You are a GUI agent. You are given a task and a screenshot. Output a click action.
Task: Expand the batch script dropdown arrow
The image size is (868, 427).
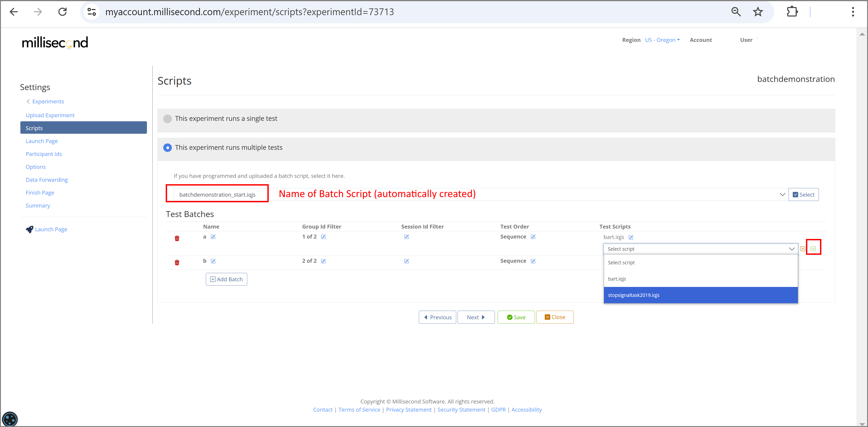[782, 195]
